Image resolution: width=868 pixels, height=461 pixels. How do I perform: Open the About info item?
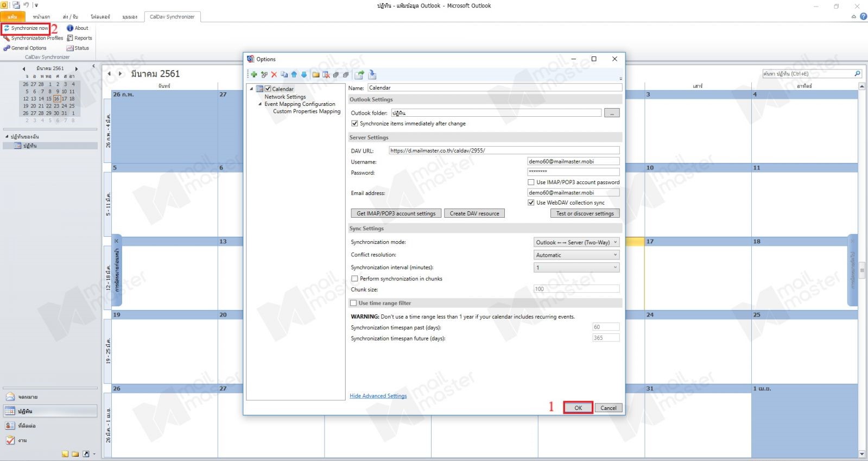[x=78, y=28]
